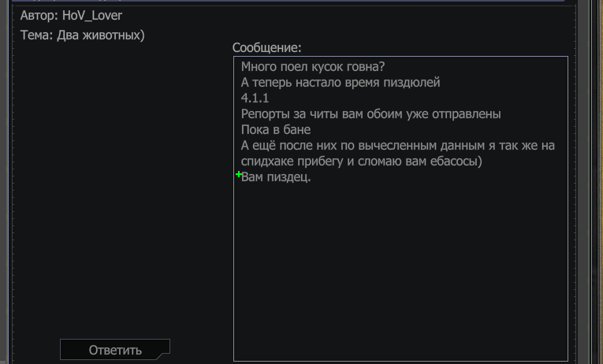Click the final message line starting with Вам
The image size is (603, 364).
pos(276,176)
